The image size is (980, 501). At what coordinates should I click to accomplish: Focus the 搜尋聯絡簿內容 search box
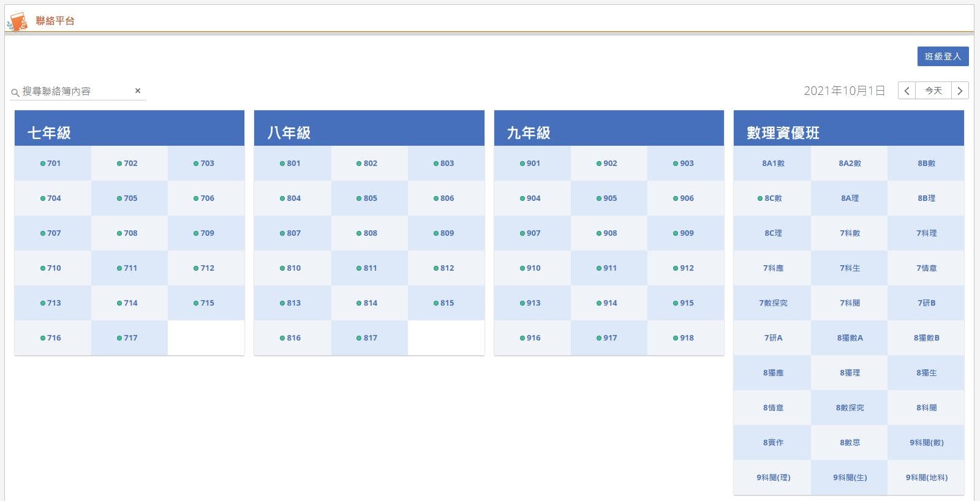coord(77,91)
